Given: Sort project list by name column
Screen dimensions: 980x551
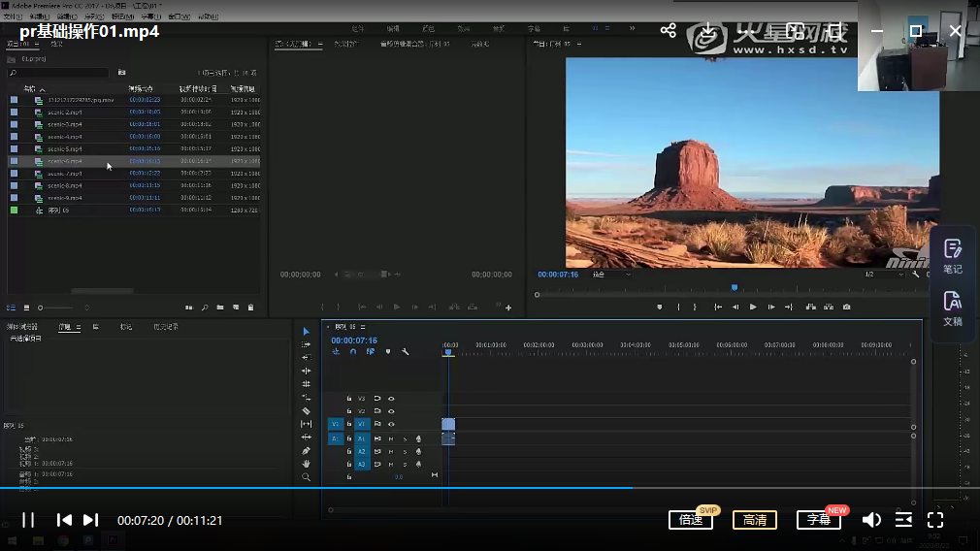Looking at the screenshot, I should click(29, 88).
